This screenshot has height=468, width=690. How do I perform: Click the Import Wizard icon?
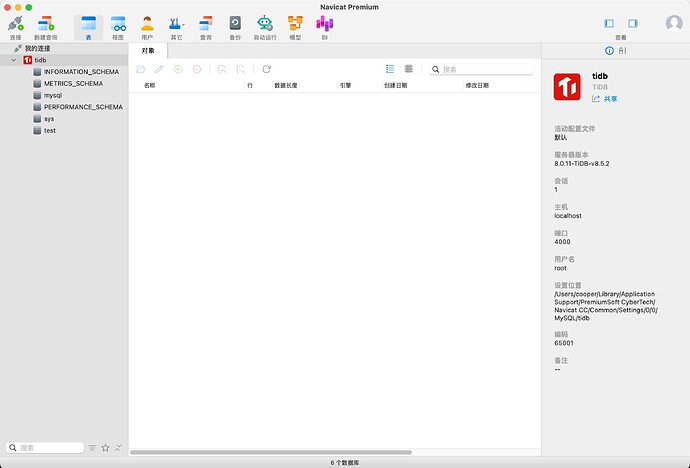point(222,69)
